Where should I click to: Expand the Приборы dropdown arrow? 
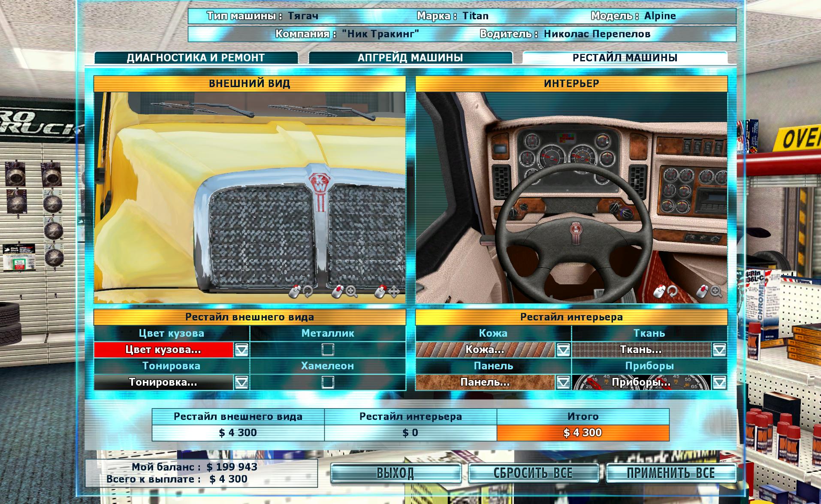pos(719,383)
